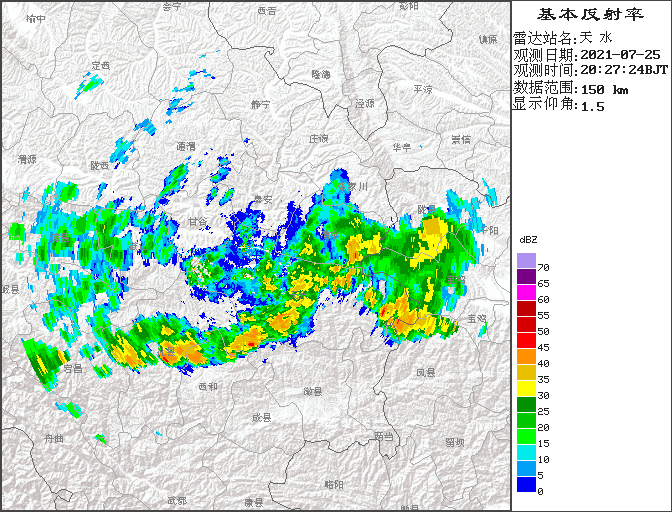Click the radar station name 天水

(x=596, y=38)
